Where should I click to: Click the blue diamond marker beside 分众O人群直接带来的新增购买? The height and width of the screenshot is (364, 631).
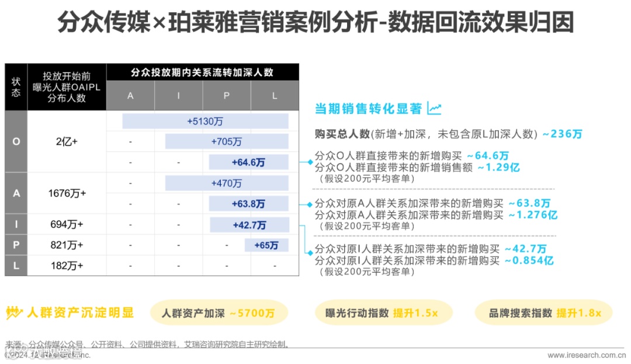310,162
